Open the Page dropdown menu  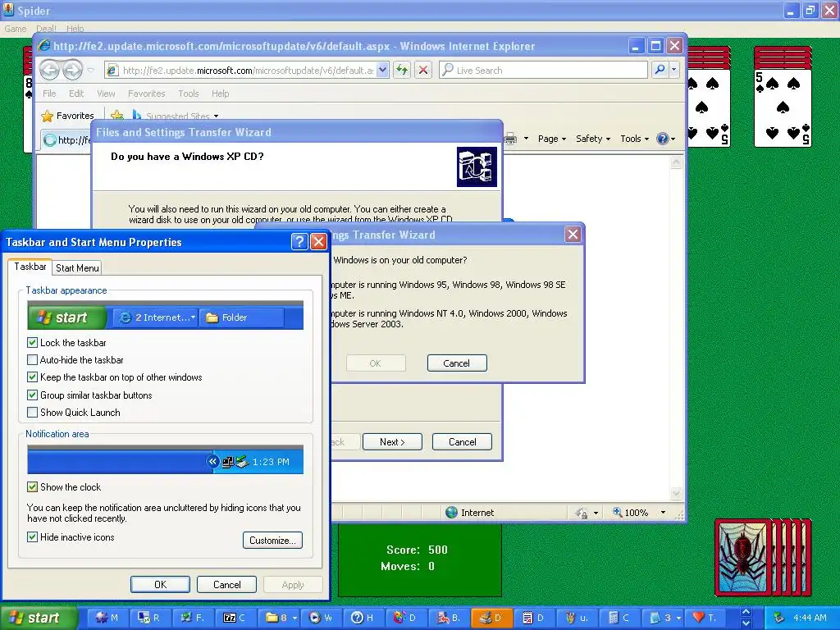552,139
